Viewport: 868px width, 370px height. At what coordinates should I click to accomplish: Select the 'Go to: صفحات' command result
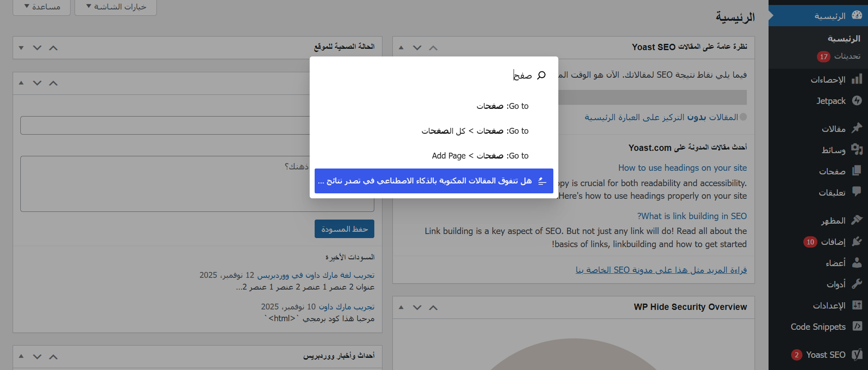click(434, 106)
